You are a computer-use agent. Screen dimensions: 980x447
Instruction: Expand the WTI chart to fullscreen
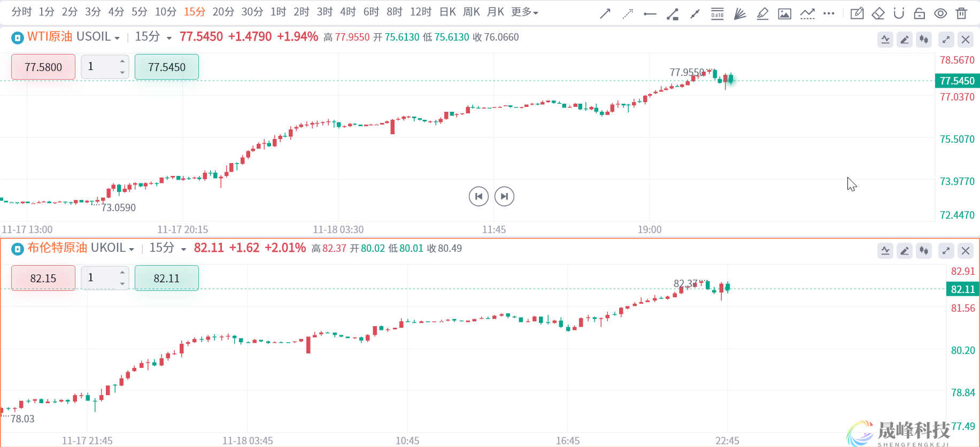coord(946,40)
